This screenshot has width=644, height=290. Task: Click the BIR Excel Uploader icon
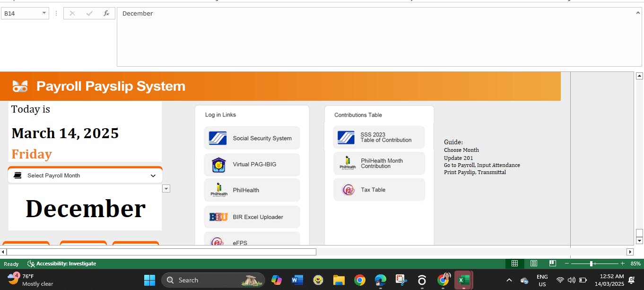[218, 217]
